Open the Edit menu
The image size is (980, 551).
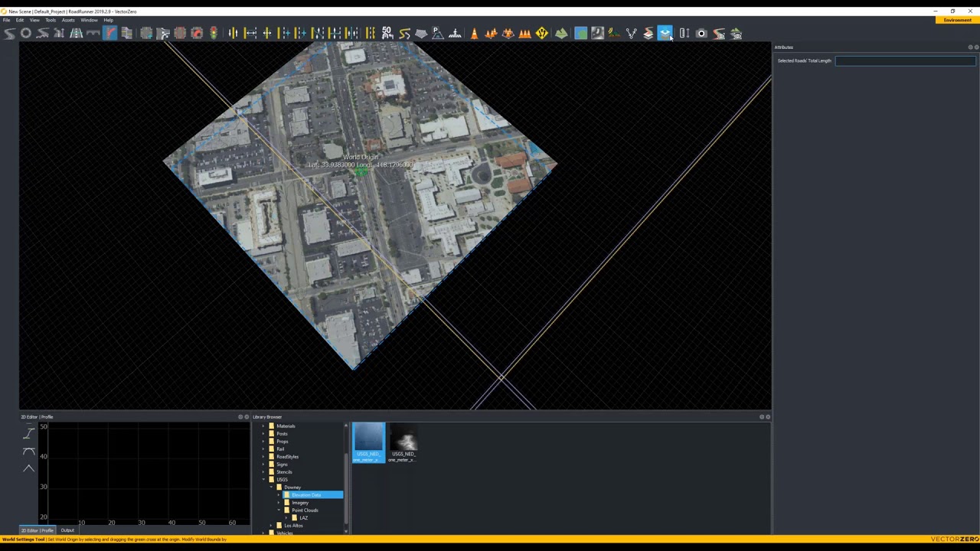tap(19, 20)
